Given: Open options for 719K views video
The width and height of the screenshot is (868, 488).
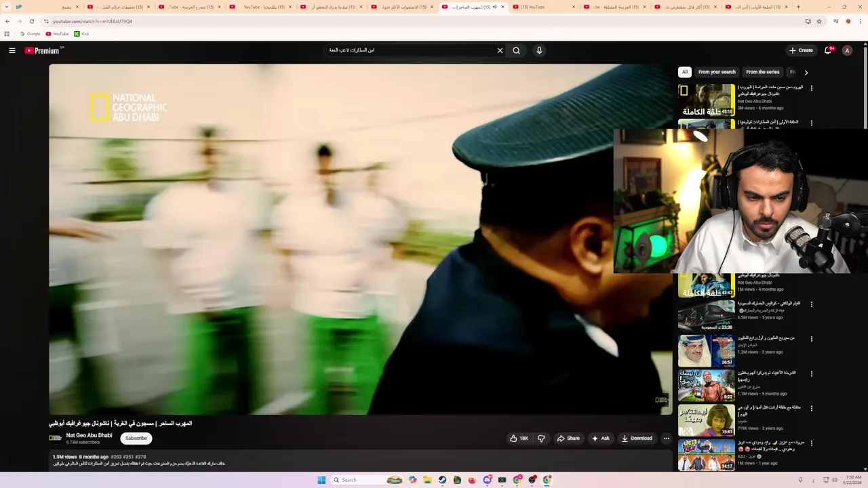Looking at the screenshot, I should click(x=811, y=408).
